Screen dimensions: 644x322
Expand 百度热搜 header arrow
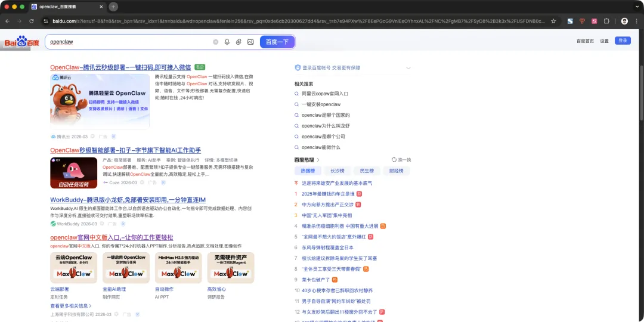[318, 160]
